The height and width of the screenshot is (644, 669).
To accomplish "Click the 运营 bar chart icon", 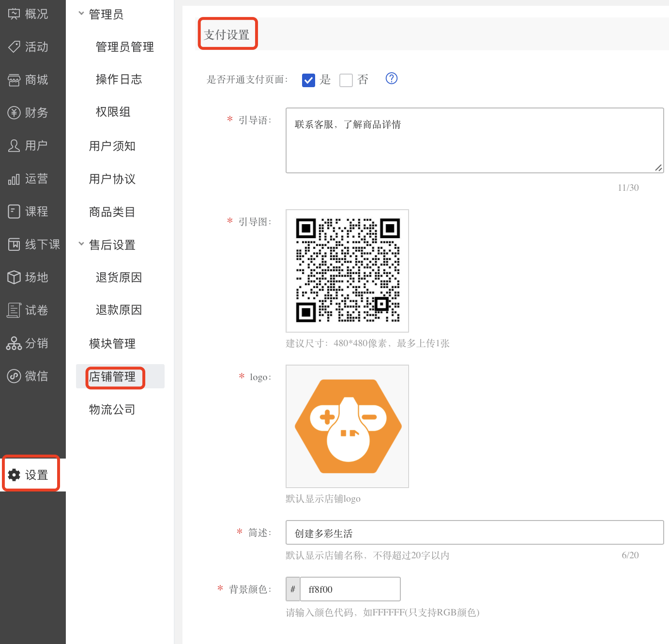I will pyautogui.click(x=14, y=179).
